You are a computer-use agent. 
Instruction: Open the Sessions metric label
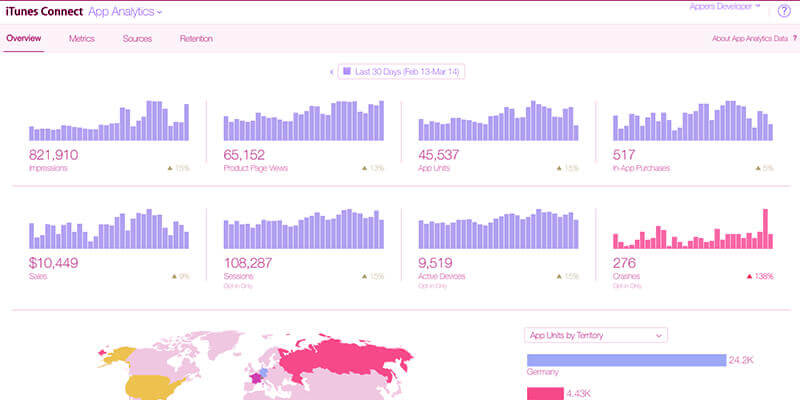coord(238,276)
